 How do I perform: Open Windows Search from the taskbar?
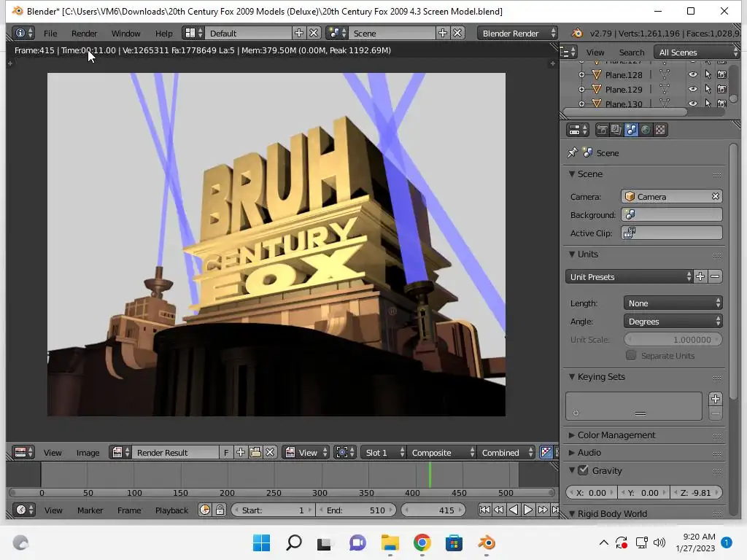pos(294,542)
